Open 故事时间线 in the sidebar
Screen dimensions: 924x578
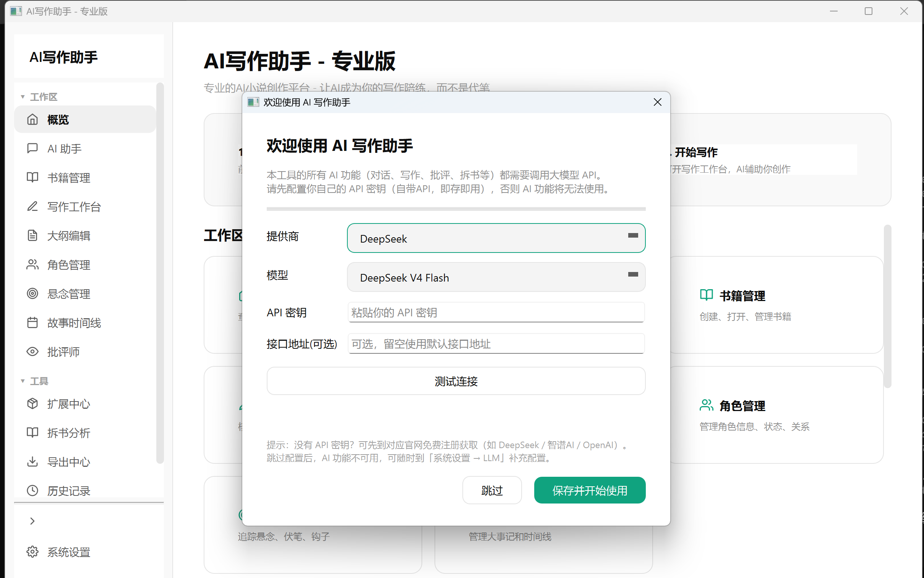click(85, 323)
